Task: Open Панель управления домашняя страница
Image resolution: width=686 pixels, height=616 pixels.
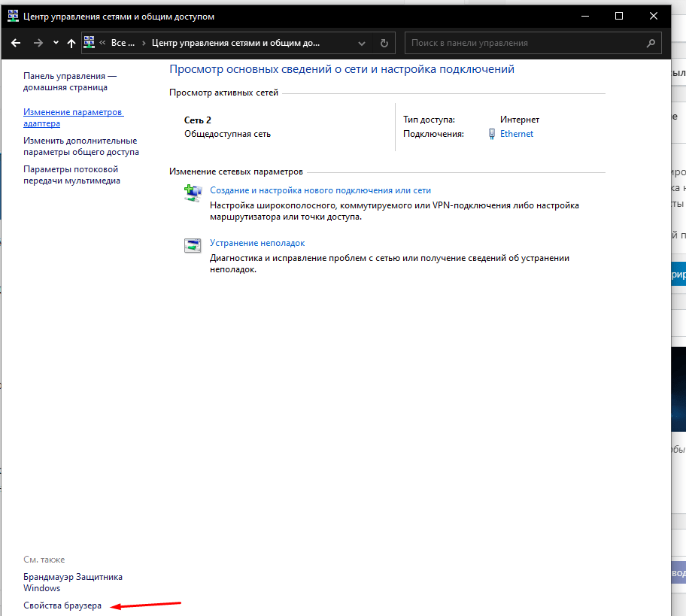Action: [70, 81]
